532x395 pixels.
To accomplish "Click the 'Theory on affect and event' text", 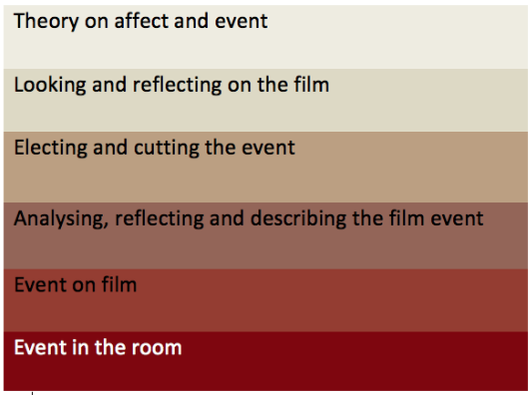I will coord(141,21).
